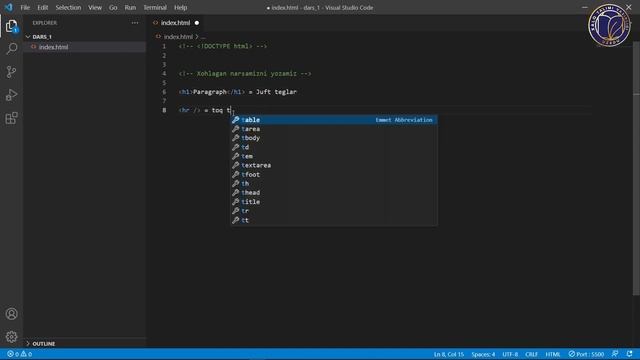Choose 'tr' suggestion
The width and height of the screenshot is (640, 360).
tap(334, 211)
